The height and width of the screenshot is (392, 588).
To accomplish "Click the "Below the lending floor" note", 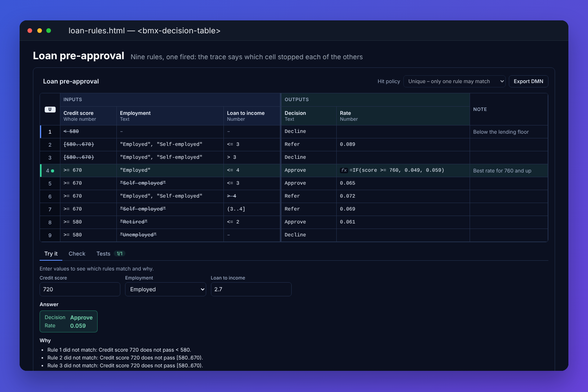I will (509, 132).
